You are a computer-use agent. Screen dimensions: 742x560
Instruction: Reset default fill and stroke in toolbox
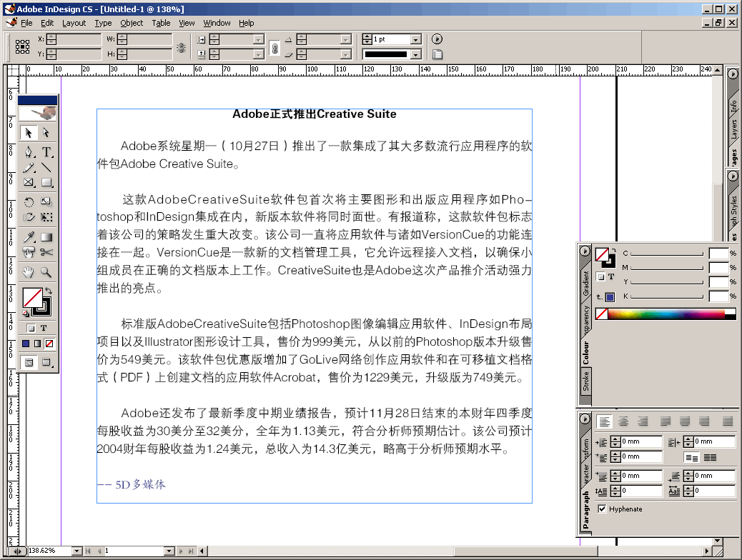coord(26,313)
